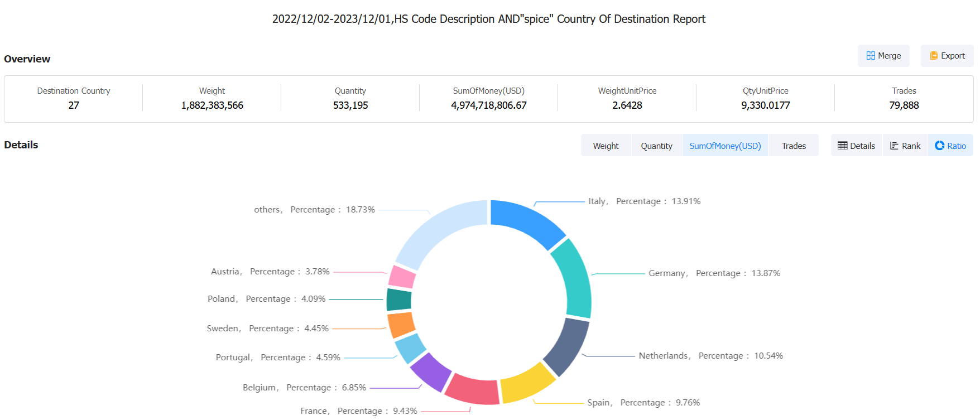Show the Trades tab data
This screenshot has width=980, height=420.
pos(793,146)
